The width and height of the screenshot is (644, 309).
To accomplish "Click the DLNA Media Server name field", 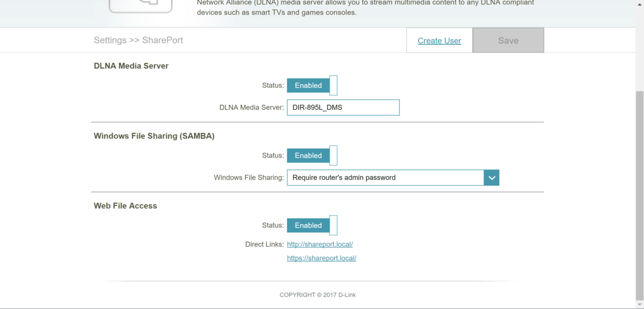I will (343, 107).
